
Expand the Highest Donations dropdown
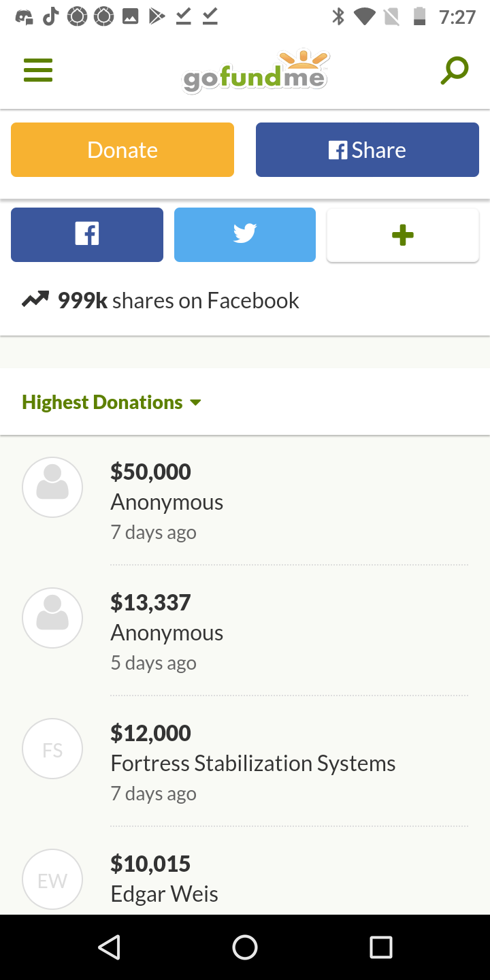(x=112, y=402)
